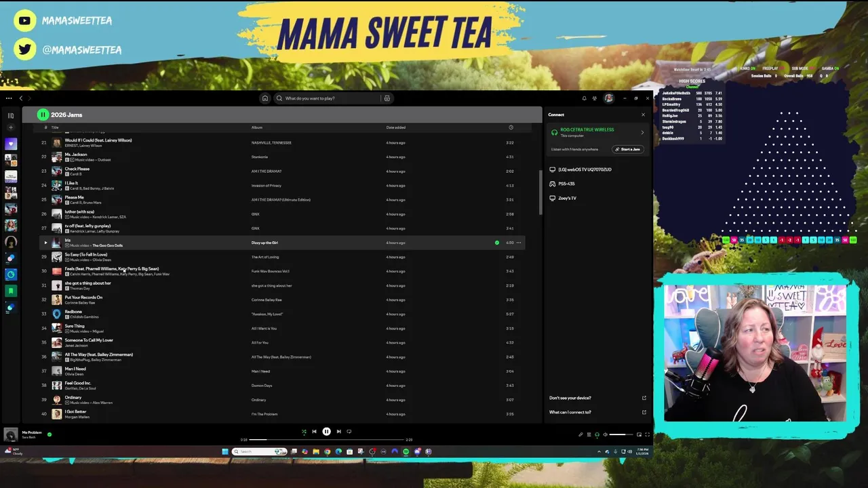Open the Browse icon inside the search bar

[x=387, y=98]
